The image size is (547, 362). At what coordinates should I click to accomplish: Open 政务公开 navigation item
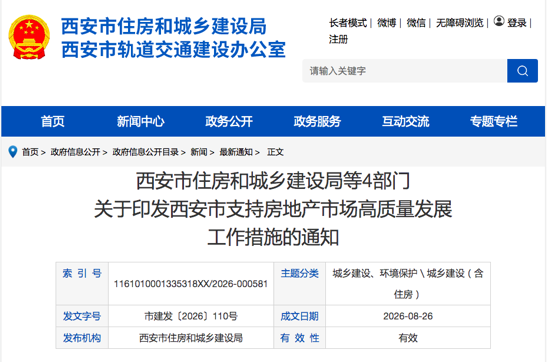click(229, 121)
